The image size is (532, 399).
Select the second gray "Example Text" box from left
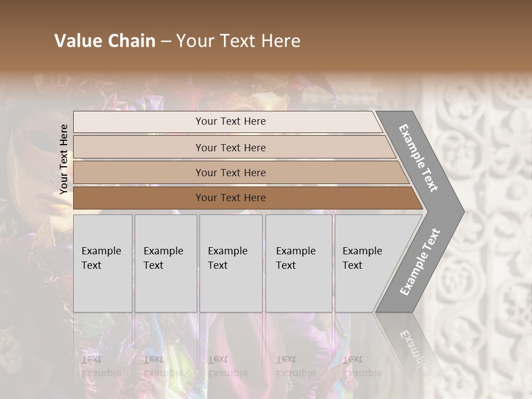click(165, 263)
